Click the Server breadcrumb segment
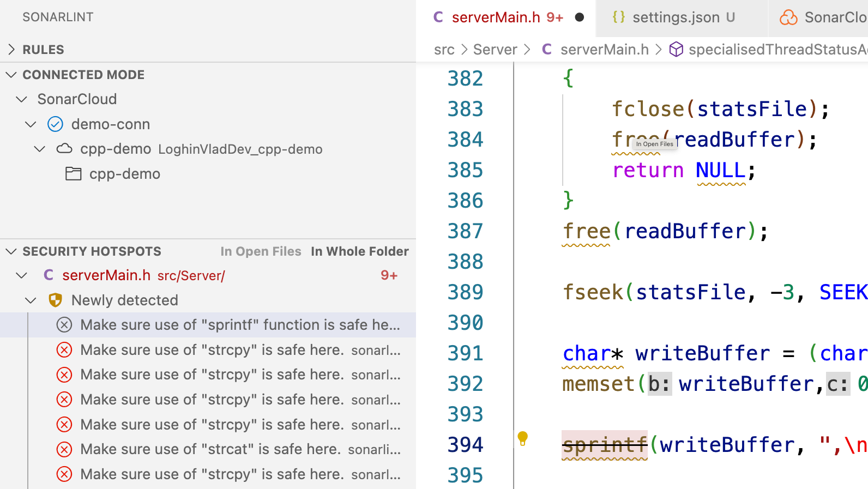 click(495, 50)
